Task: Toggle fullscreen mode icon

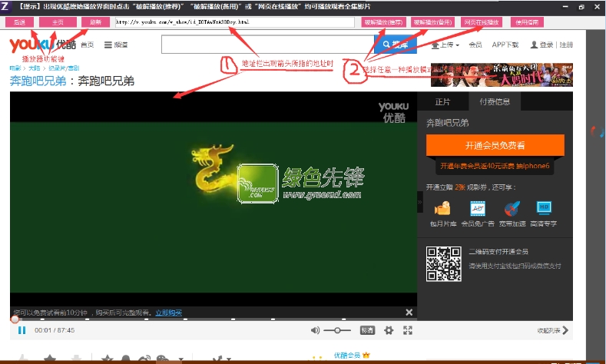Action: [408, 330]
